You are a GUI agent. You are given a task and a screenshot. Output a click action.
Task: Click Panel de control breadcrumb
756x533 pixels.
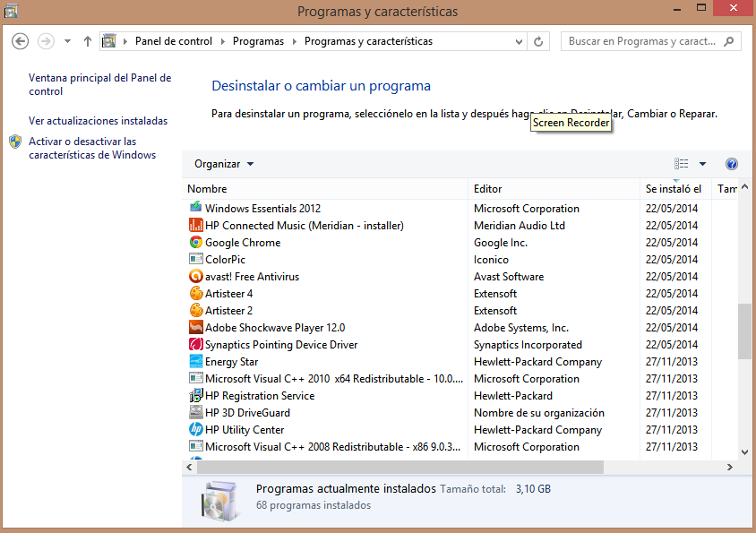(174, 41)
